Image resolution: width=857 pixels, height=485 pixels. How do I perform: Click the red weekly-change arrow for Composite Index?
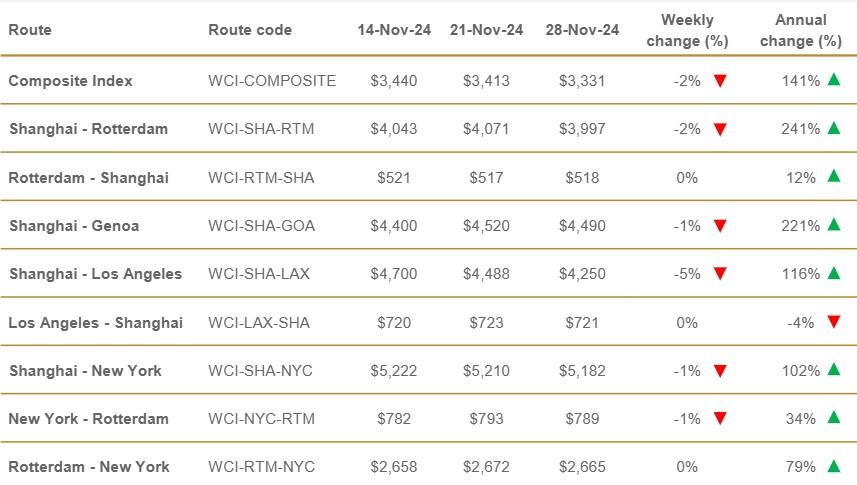(x=719, y=81)
